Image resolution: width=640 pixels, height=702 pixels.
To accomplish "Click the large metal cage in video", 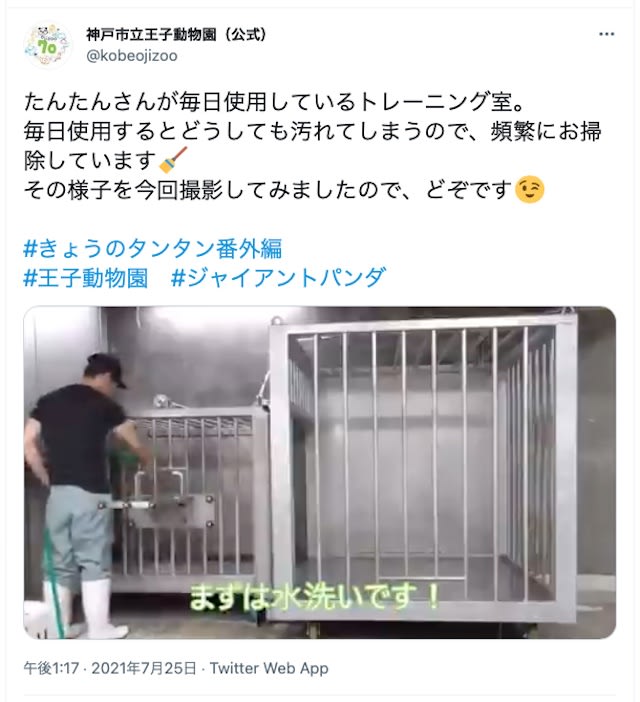I will [422, 470].
